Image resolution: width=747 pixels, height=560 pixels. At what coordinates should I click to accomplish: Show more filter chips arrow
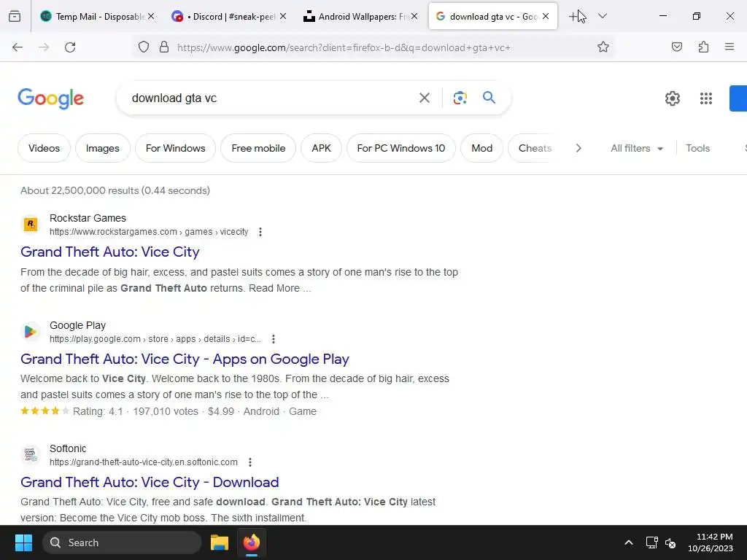pos(578,148)
